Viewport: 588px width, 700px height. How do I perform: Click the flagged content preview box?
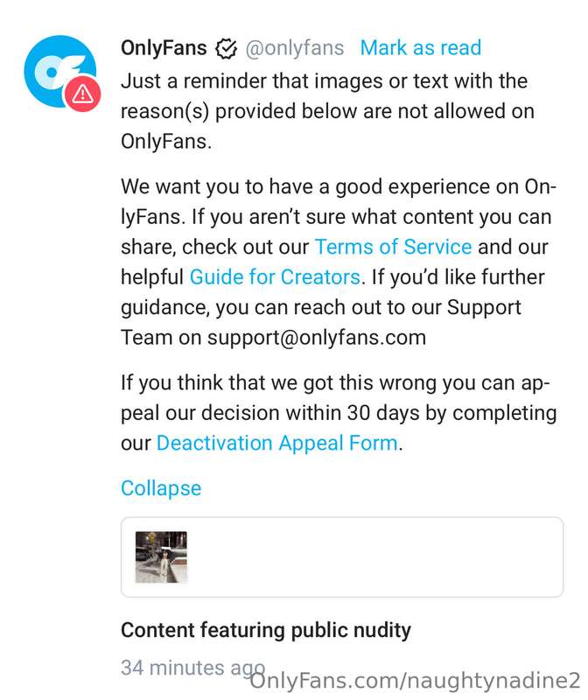(342, 557)
